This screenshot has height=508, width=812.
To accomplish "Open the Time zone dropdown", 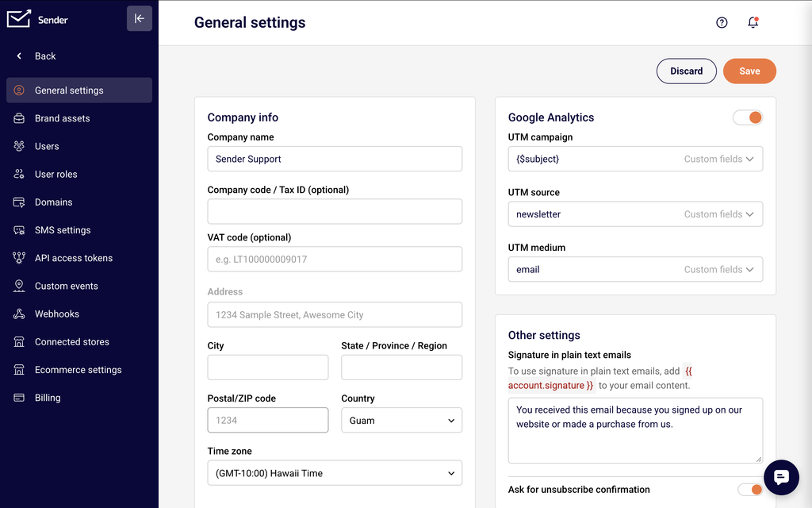I will pyautogui.click(x=335, y=473).
